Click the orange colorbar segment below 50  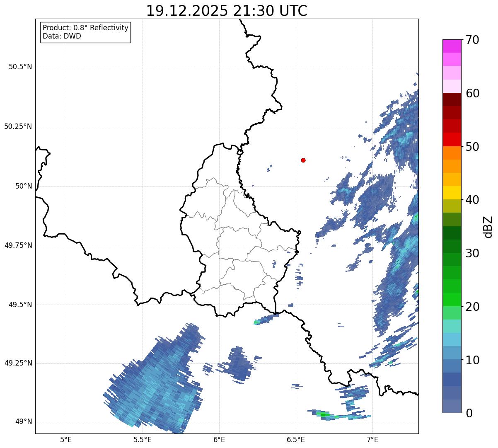click(452, 153)
